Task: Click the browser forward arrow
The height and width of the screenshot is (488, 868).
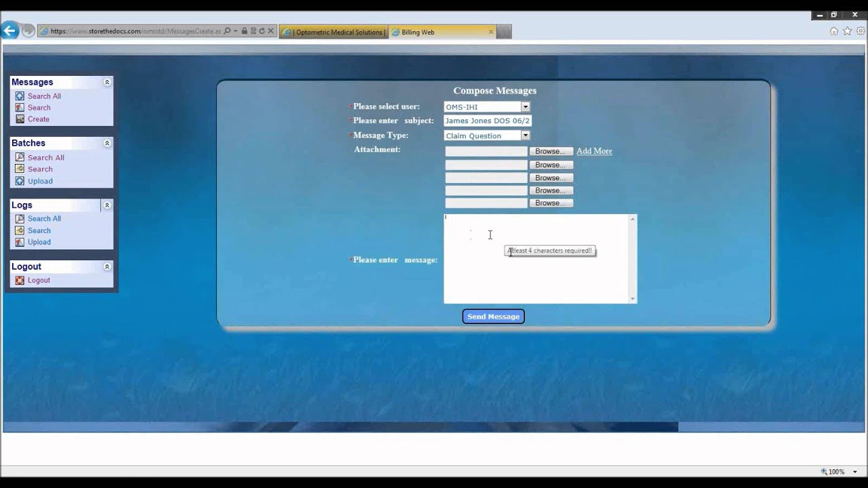Action: coord(28,31)
